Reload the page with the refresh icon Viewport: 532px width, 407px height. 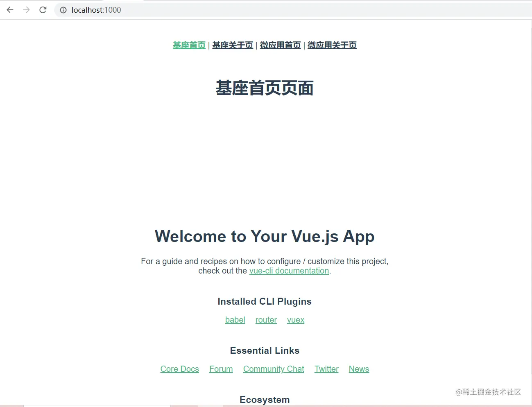tap(43, 10)
